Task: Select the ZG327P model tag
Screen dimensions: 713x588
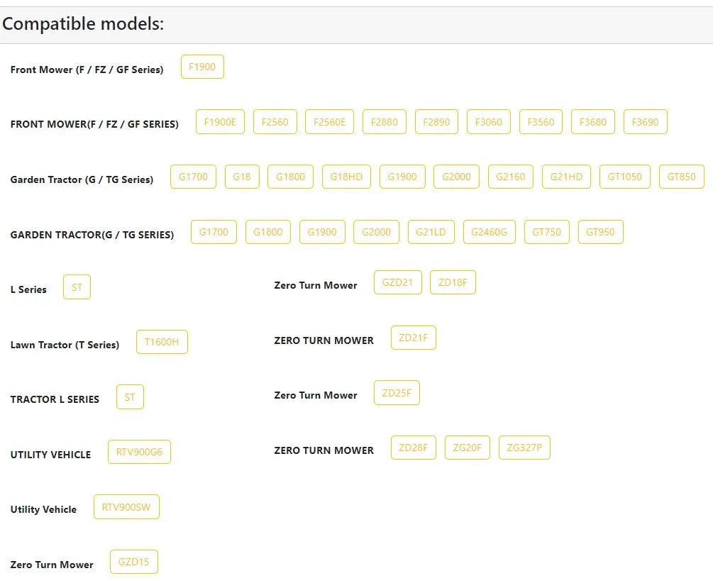Action: pyautogui.click(x=524, y=448)
